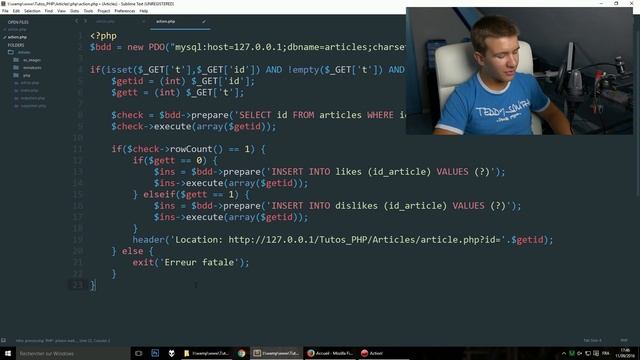Image resolution: width=640 pixels, height=360 pixels.
Task: Open the Mozilla Firefox window in taskbar
Action: (x=330, y=353)
